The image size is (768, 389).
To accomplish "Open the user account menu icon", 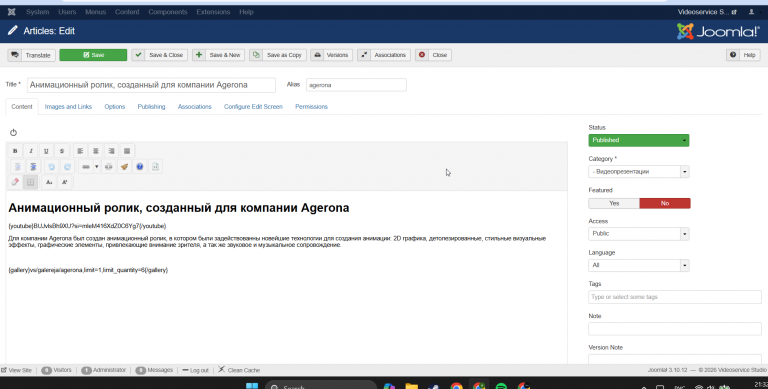I will [751, 12].
